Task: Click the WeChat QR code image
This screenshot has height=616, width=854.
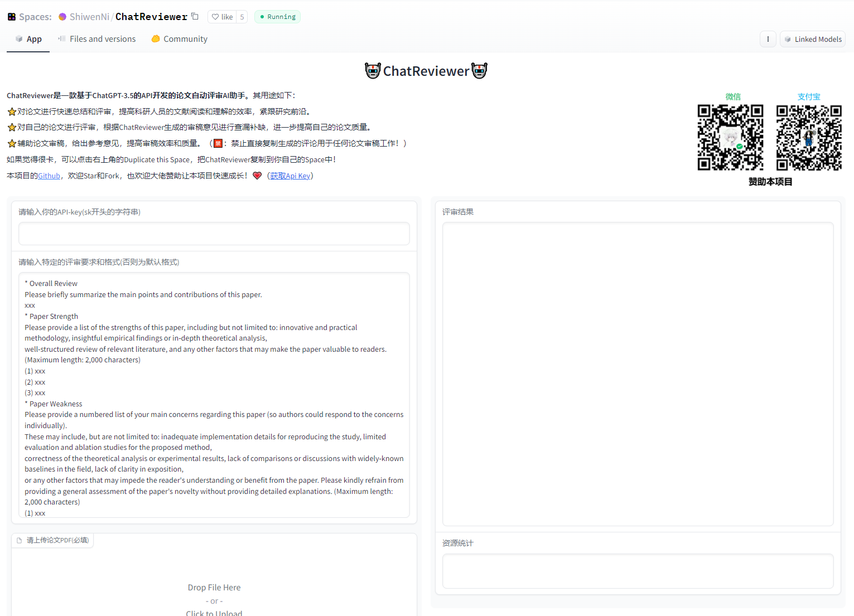Action: 730,137
